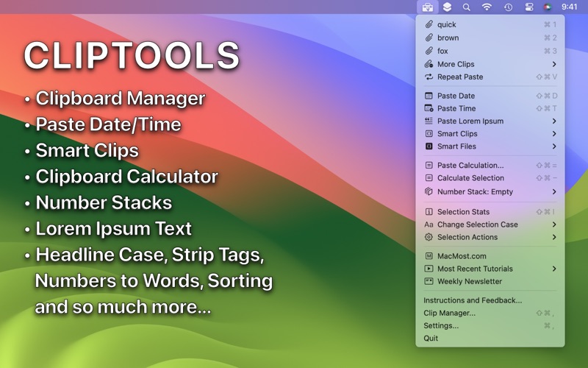The height and width of the screenshot is (368, 588).
Task: Click the Smart Clips braces icon
Action: [x=429, y=134]
